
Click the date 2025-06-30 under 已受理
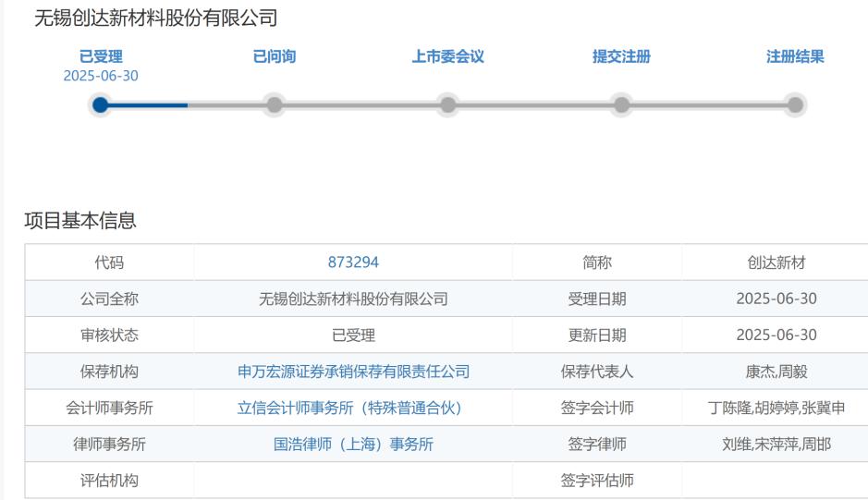pyautogui.click(x=101, y=76)
